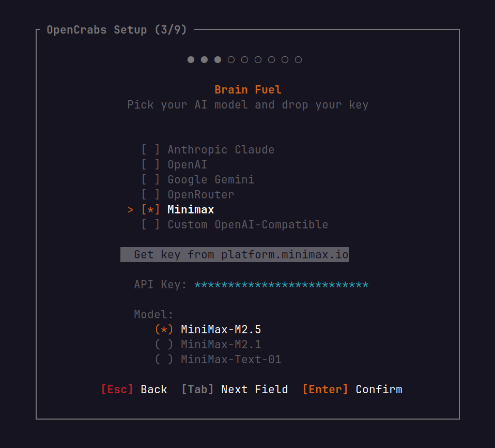Screen dimensions: 495x448
Task: Click the first filled progress dot
Action: [191, 59]
